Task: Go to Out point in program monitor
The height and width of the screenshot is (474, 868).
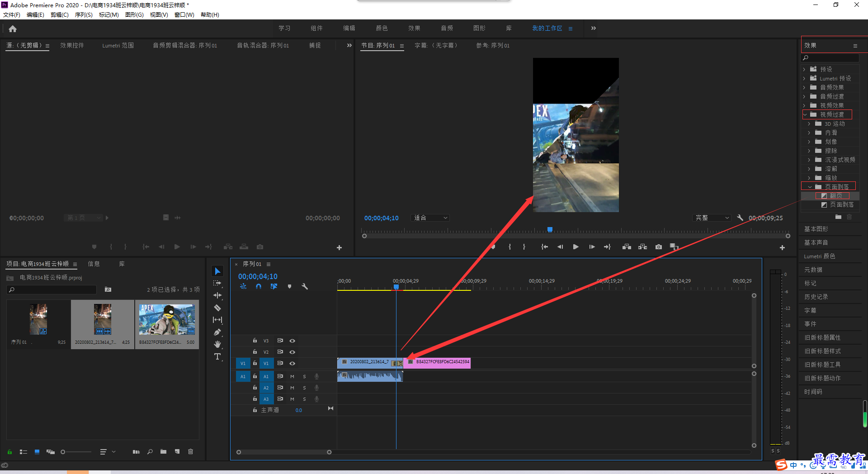Action: point(607,247)
